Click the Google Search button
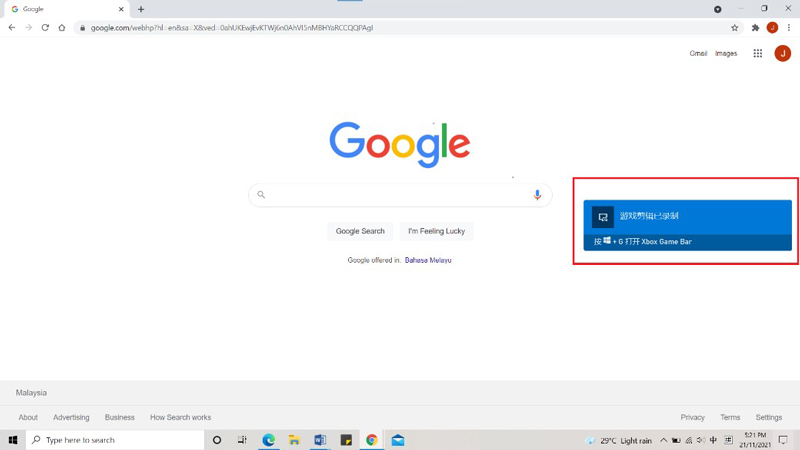This screenshot has height=450, width=800. click(x=360, y=231)
